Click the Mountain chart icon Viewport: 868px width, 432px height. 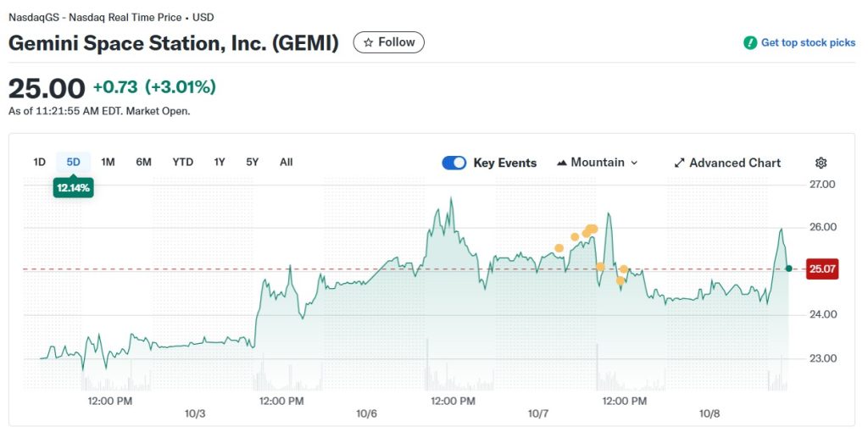[562, 163]
